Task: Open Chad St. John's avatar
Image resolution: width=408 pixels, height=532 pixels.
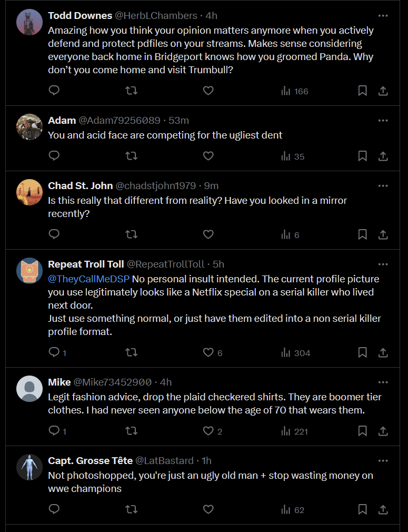Action: point(29,192)
